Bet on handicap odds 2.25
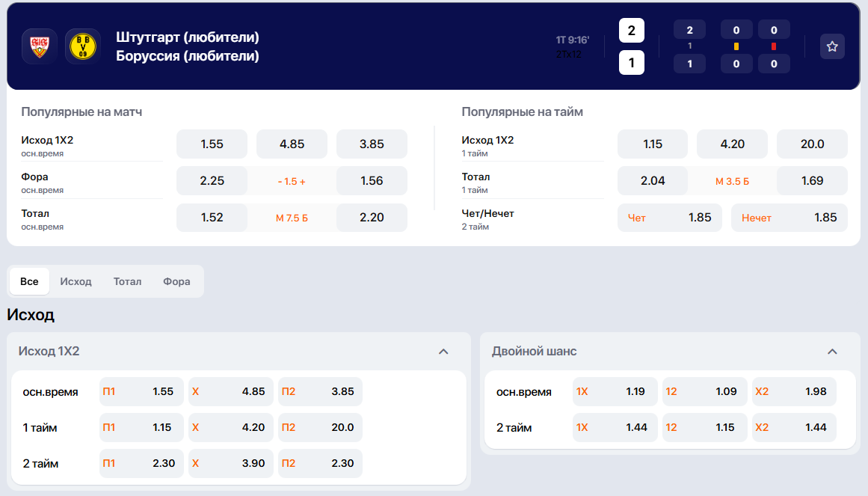 [212, 181]
